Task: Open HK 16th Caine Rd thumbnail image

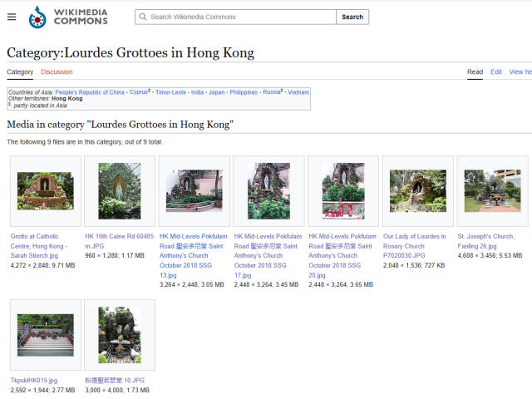Action: [120, 191]
